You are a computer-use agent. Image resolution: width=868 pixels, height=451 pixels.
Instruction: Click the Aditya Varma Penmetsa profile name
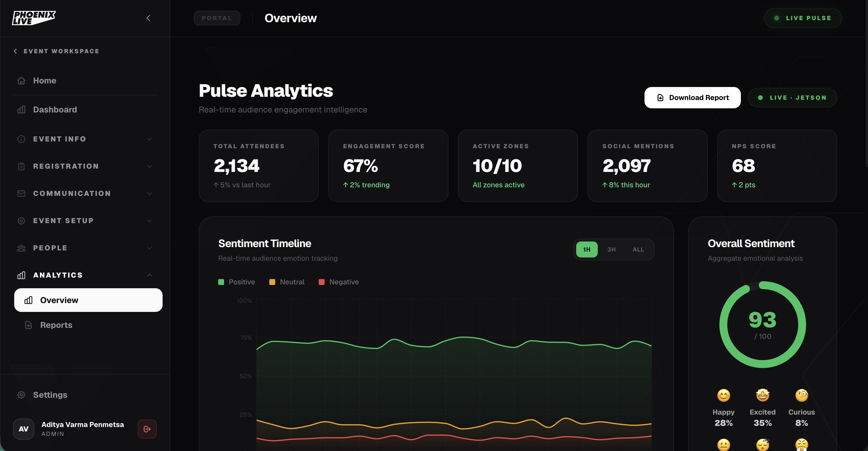(82, 425)
